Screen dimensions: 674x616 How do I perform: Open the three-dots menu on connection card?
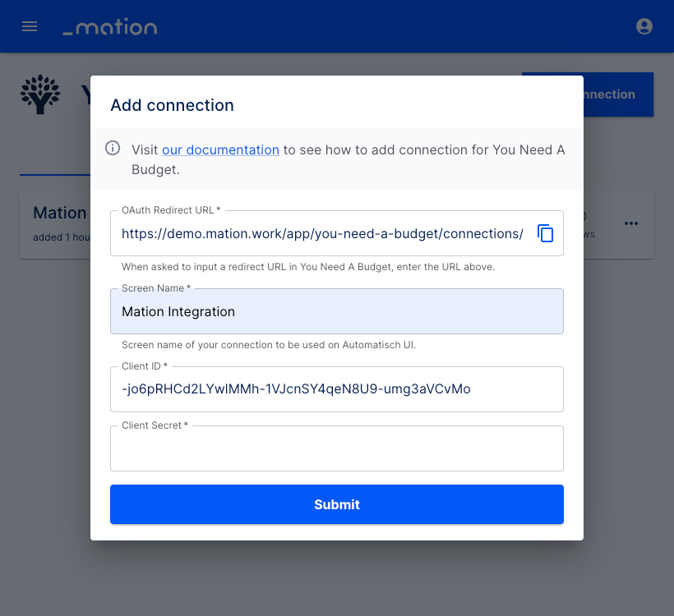click(630, 223)
